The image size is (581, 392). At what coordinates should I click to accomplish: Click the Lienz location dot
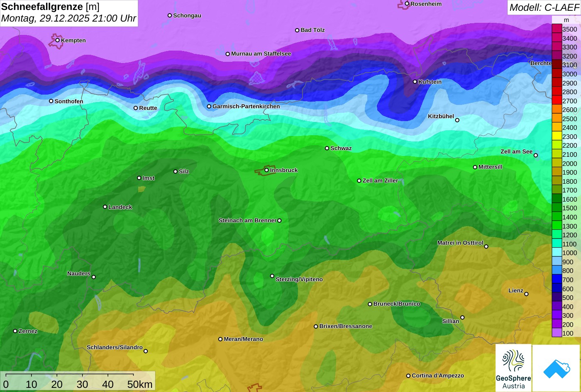[526, 294]
